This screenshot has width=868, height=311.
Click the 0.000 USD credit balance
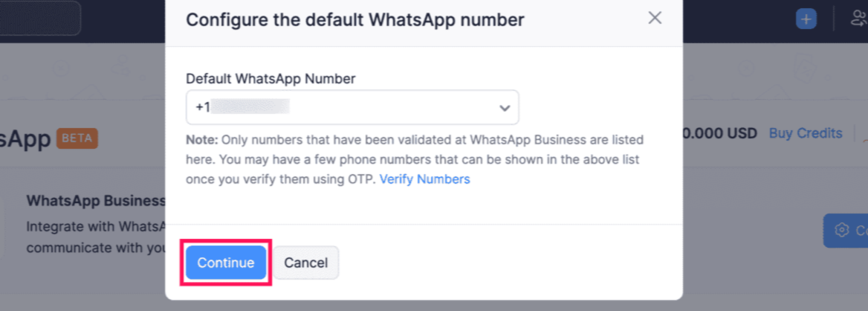coord(720,134)
